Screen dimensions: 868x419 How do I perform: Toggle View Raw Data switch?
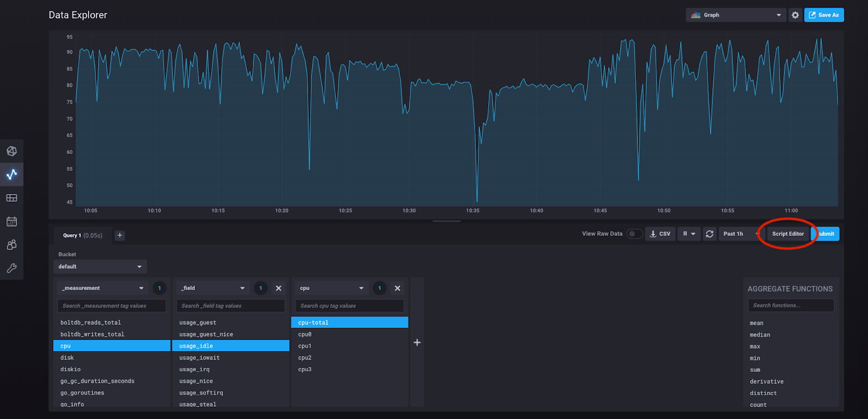634,234
